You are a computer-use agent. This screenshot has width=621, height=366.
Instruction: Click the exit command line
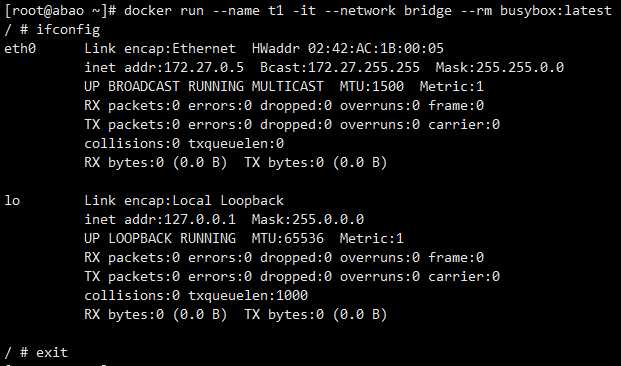click(x=36, y=353)
